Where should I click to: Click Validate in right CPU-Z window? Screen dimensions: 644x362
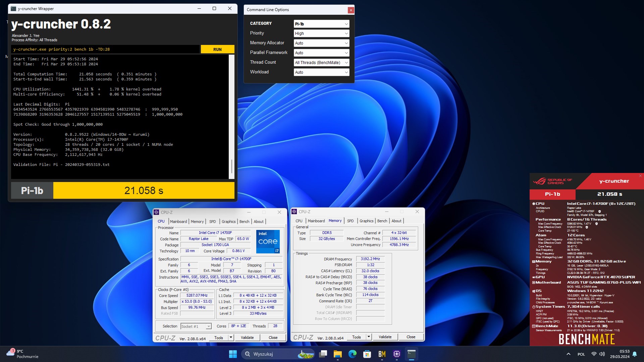[x=385, y=337]
